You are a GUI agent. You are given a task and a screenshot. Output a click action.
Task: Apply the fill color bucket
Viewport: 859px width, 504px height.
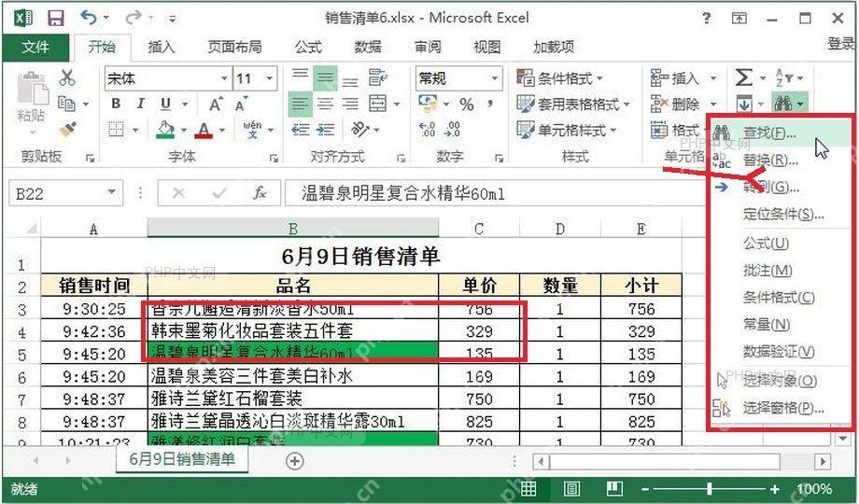165,130
